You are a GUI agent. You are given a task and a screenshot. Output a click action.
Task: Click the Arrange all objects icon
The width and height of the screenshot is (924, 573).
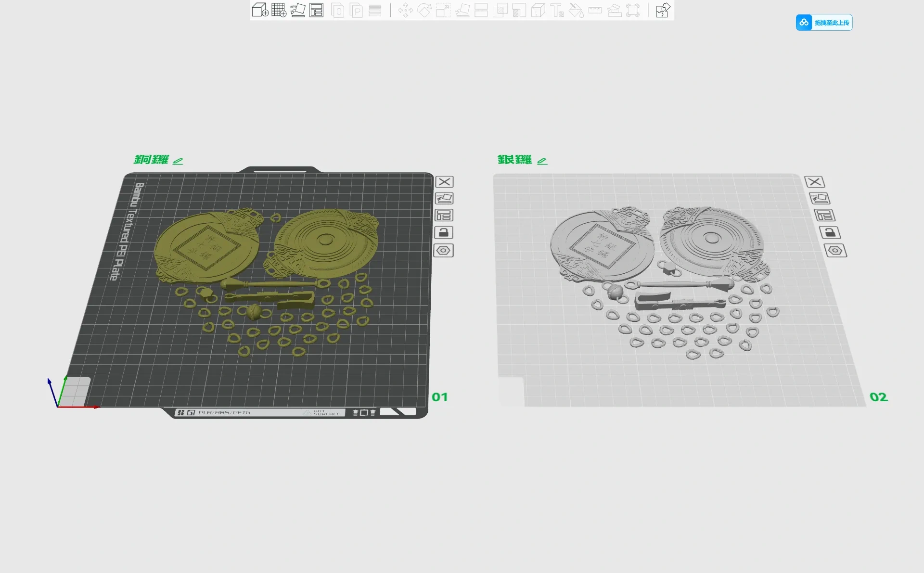click(x=317, y=10)
